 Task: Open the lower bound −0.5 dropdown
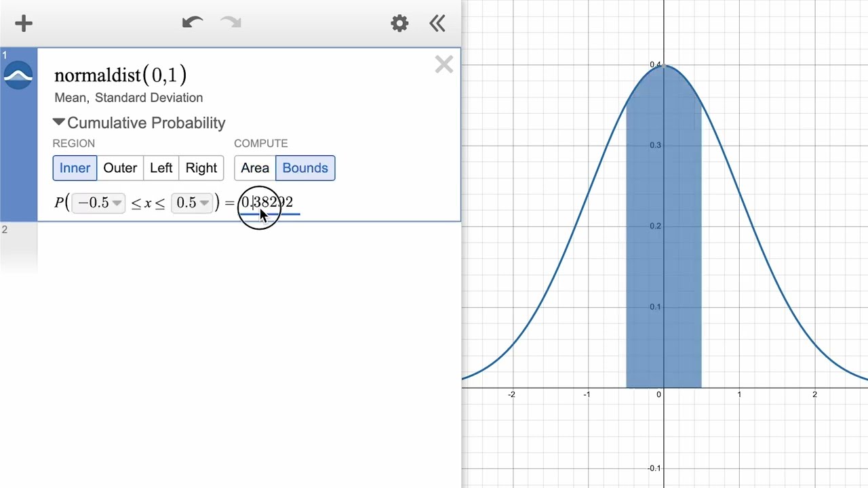99,203
